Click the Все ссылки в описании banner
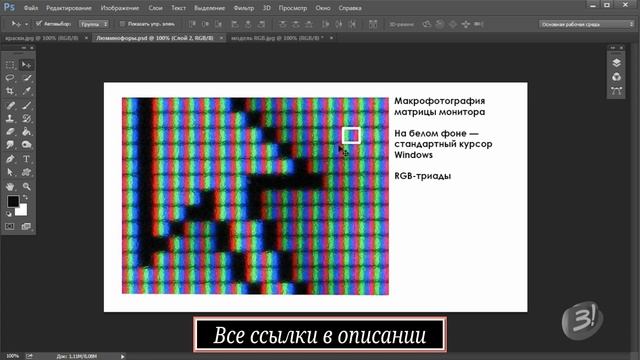This screenshot has height=360, width=640. click(x=320, y=335)
